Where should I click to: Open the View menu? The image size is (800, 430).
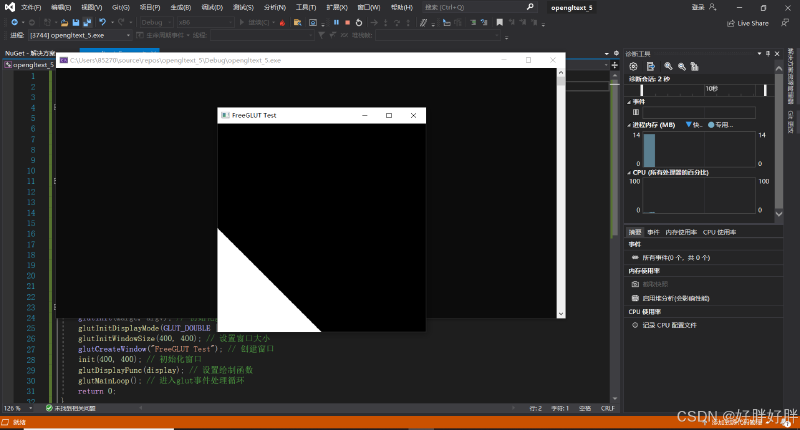point(91,7)
